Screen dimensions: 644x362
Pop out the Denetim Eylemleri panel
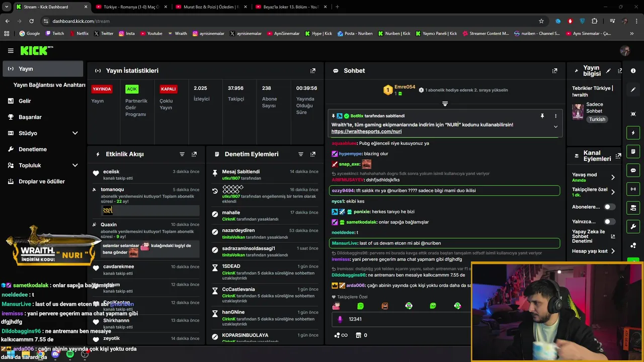pos(313,154)
